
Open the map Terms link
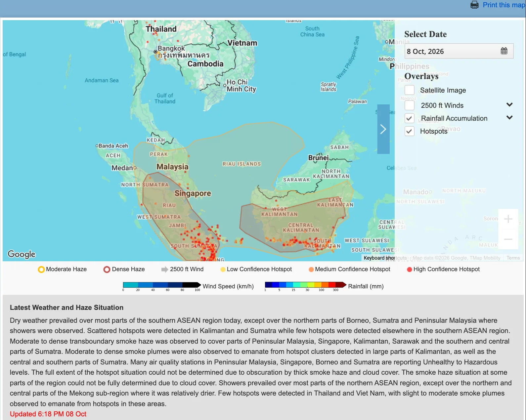coord(513,258)
